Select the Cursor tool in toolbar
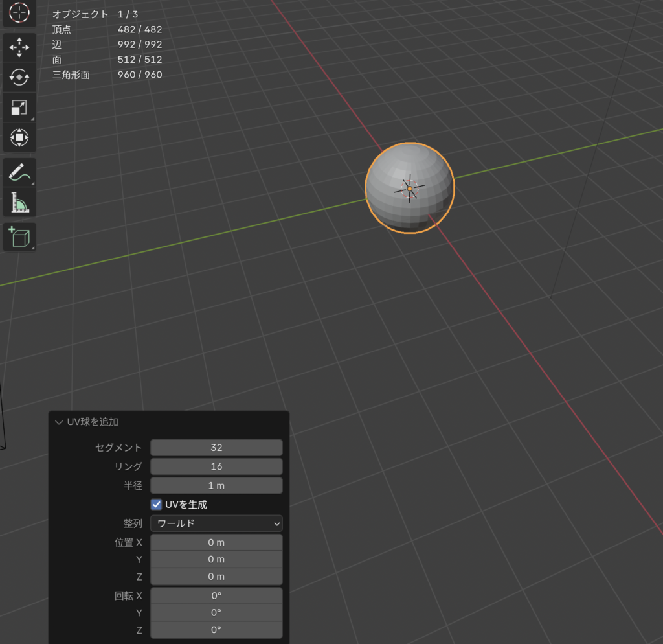The width and height of the screenshot is (663, 644). 19,13
